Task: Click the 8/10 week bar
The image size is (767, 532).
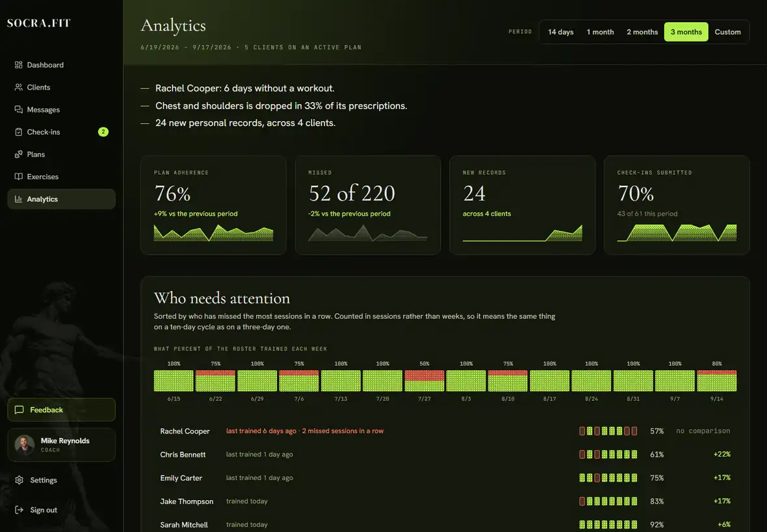Action: (508, 381)
